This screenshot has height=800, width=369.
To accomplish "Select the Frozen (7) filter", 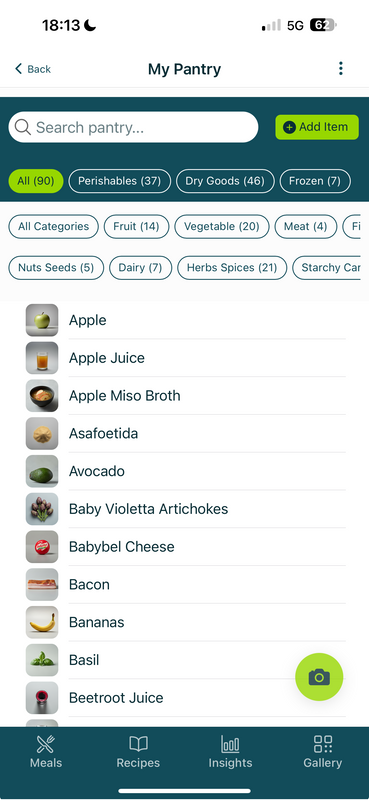I will pyautogui.click(x=315, y=181).
